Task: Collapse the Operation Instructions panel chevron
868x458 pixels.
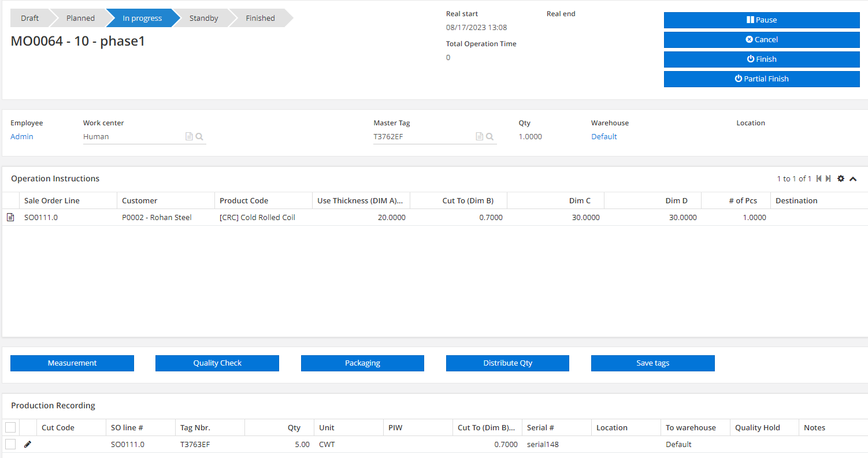Action: coord(853,178)
